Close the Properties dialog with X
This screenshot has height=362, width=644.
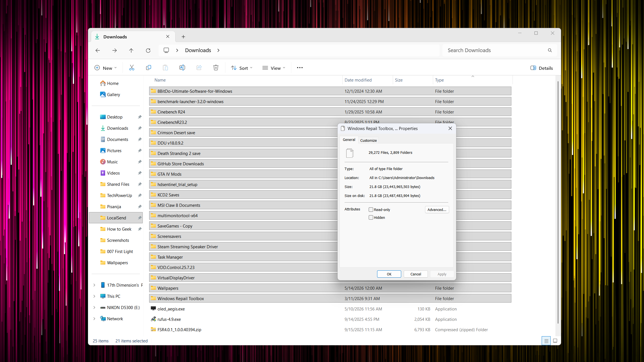450,128
